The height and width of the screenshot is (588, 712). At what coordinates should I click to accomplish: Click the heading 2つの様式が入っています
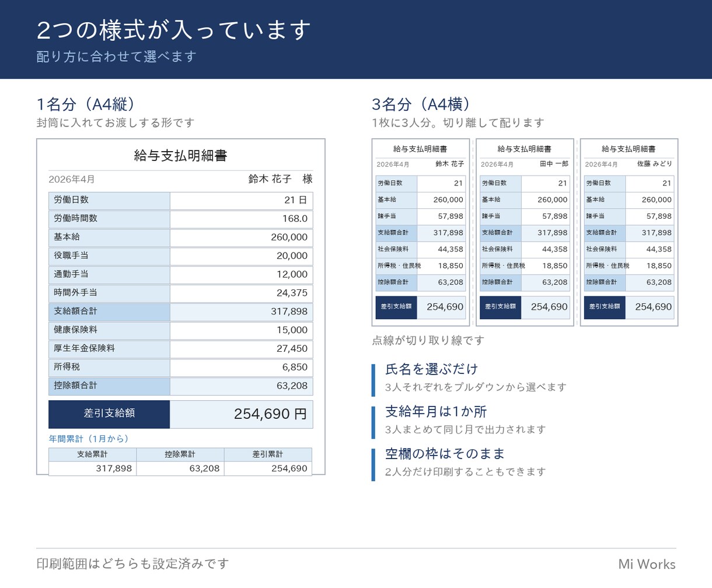(174, 30)
